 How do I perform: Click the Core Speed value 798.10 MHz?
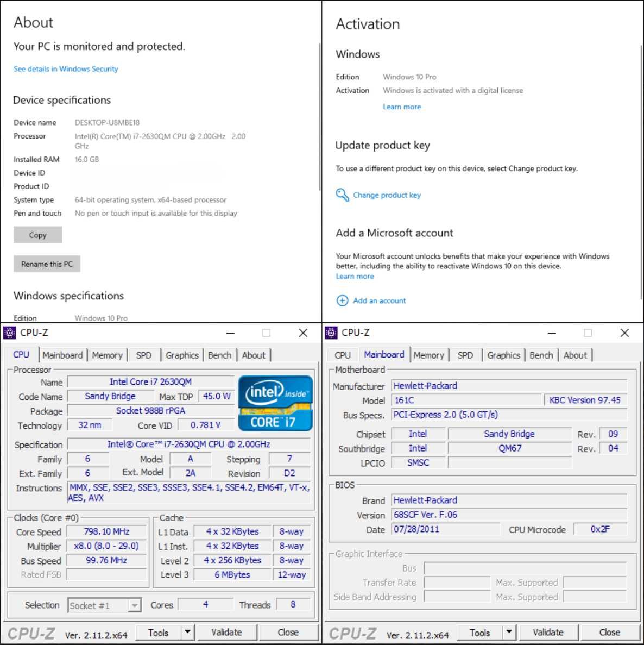pyautogui.click(x=106, y=531)
